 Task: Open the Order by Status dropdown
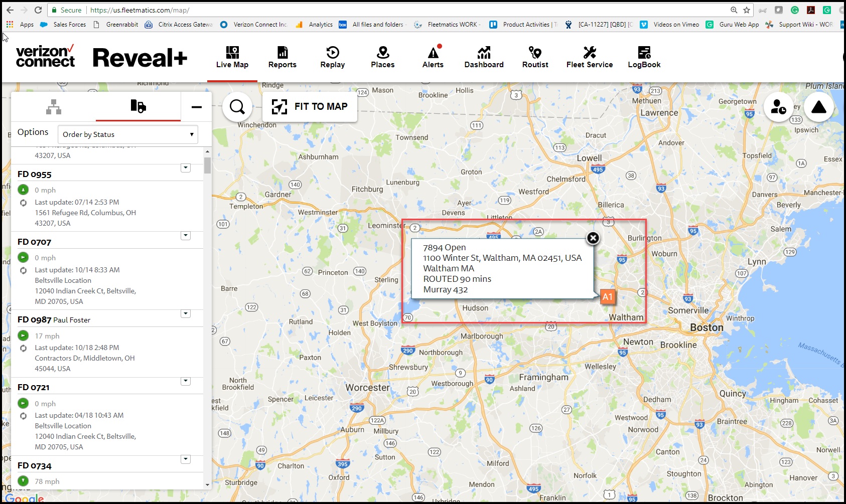(128, 134)
